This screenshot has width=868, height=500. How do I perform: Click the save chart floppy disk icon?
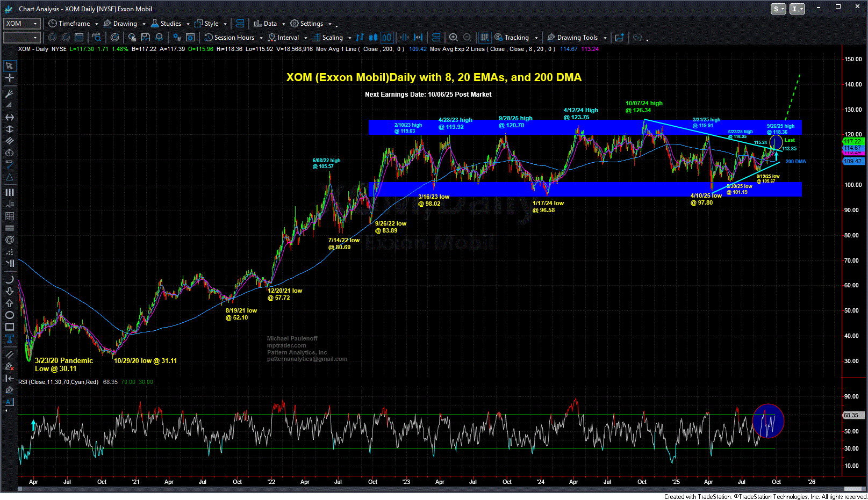point(146,38)
